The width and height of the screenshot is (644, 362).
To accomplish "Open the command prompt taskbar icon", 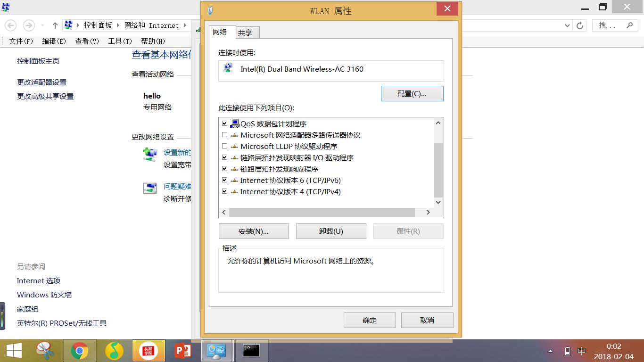I will 251,351.
